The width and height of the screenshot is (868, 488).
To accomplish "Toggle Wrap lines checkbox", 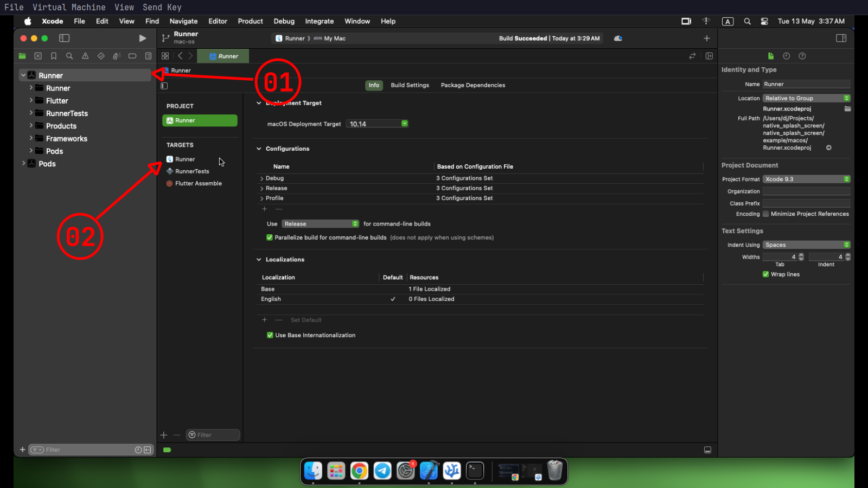I will click(766, 274).
